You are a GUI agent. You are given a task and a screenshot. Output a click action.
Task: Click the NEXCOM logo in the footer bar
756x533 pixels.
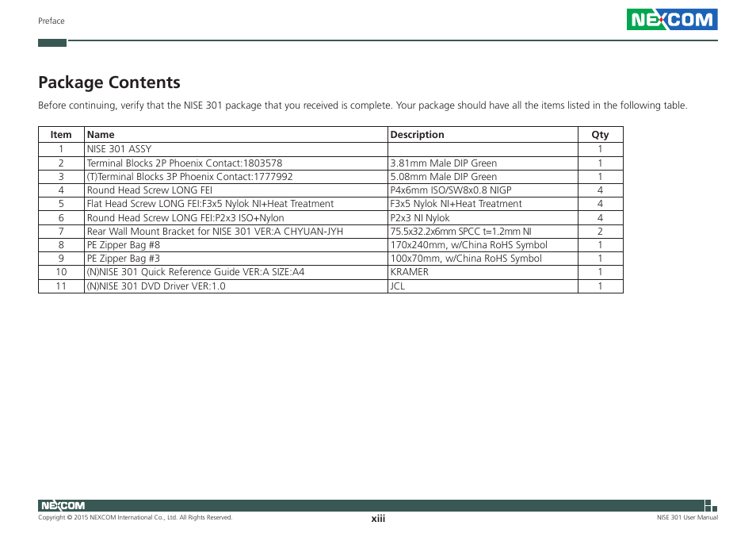click(x=63, y=505)
